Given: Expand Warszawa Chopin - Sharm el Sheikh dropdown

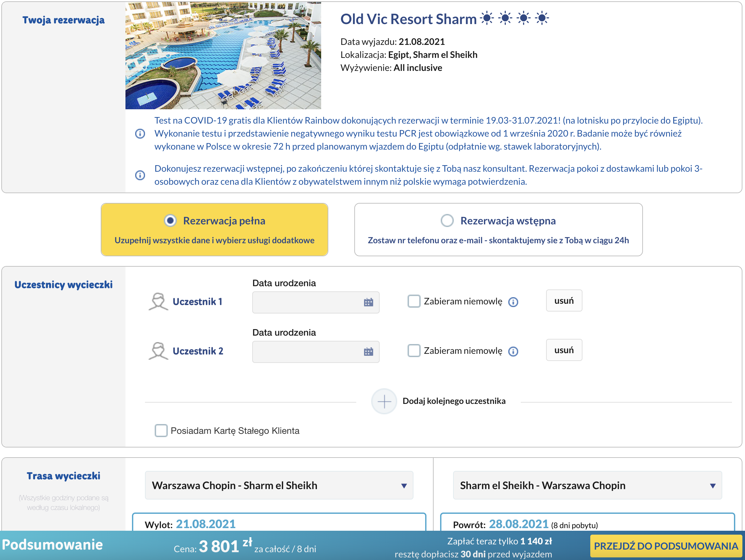Looking at the screenshot, I should click(279, 485).
